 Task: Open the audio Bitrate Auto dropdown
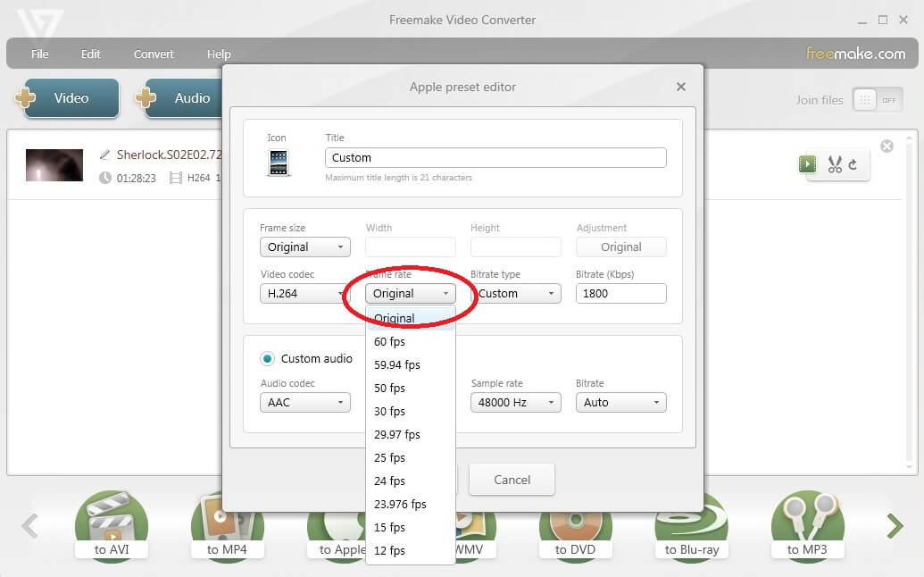[x=621, y=403]
